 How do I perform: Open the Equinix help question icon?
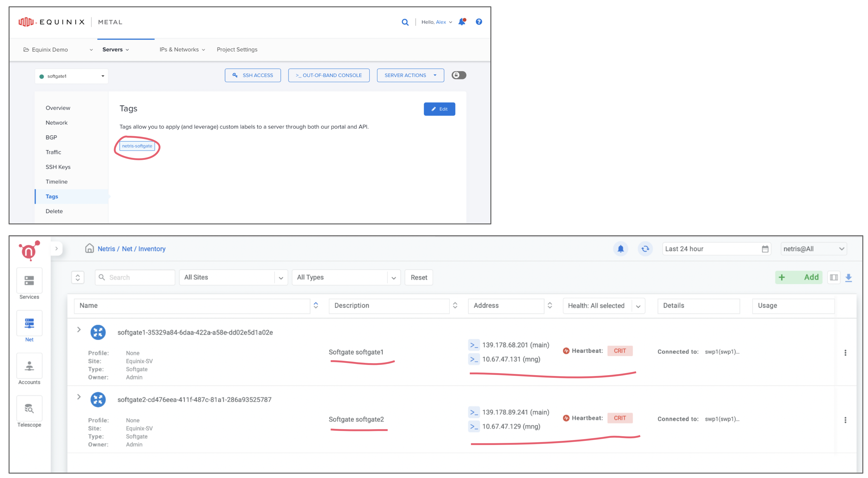(479, 22)
